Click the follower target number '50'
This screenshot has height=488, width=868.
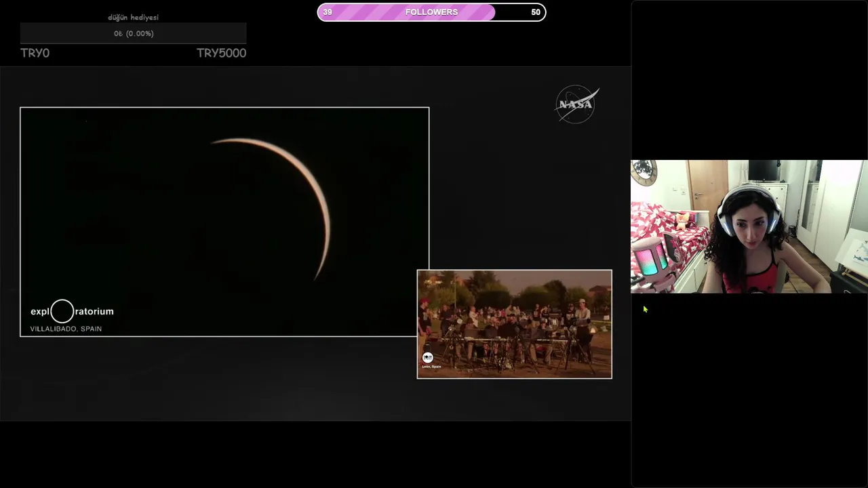click(536, 12)
